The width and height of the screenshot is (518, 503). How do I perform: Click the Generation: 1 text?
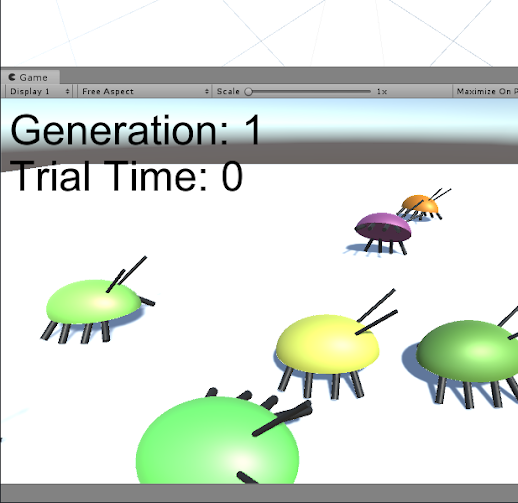coord(135,130)
